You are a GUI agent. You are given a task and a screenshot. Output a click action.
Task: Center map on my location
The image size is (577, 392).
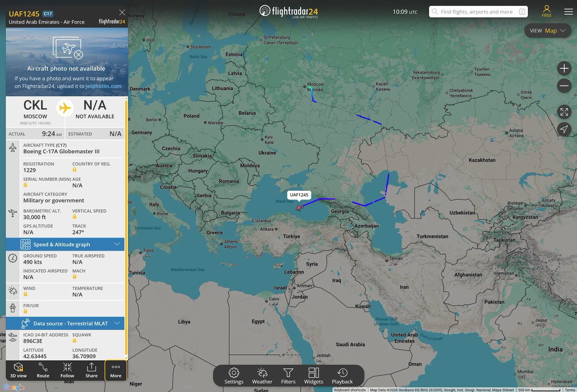(564, 129)
